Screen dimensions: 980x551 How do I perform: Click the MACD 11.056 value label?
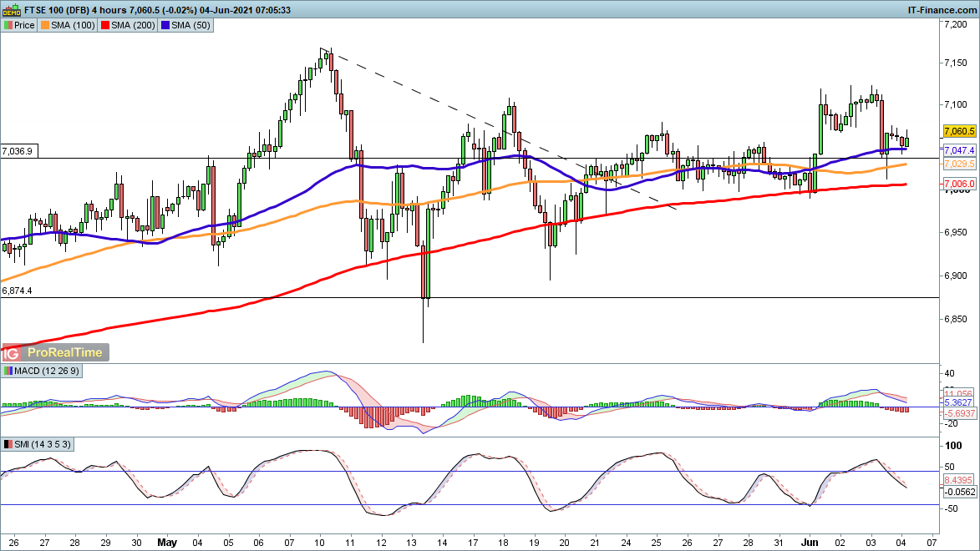click(x=959, y=392)
